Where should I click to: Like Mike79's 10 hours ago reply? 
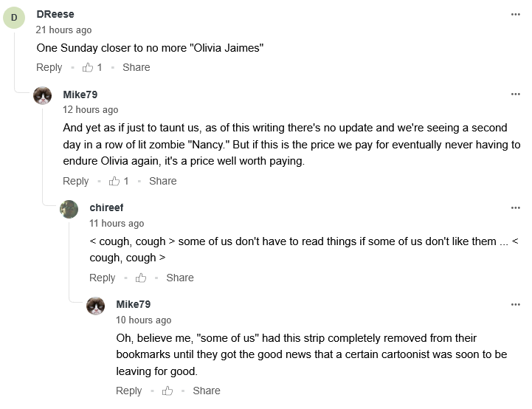point(167,391)
